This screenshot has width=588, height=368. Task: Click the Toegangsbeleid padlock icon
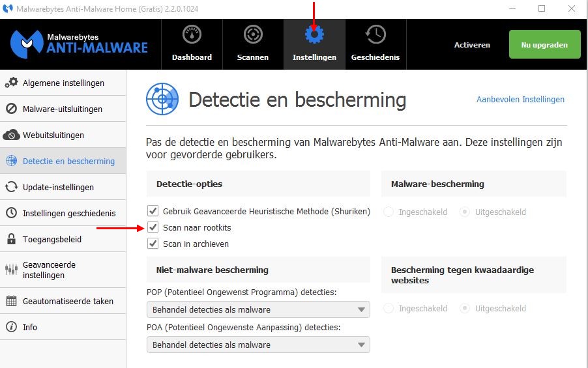click(x=11, y=239)
